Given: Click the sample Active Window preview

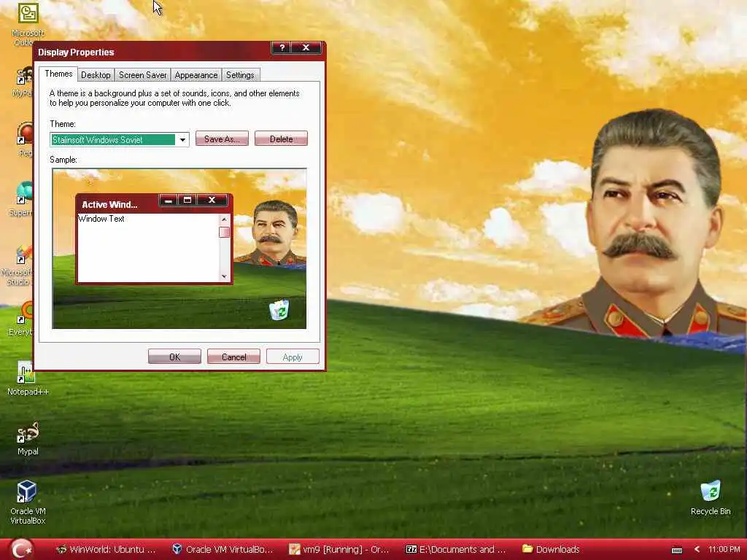Looking at the screenshot, I should click(155, 238).
